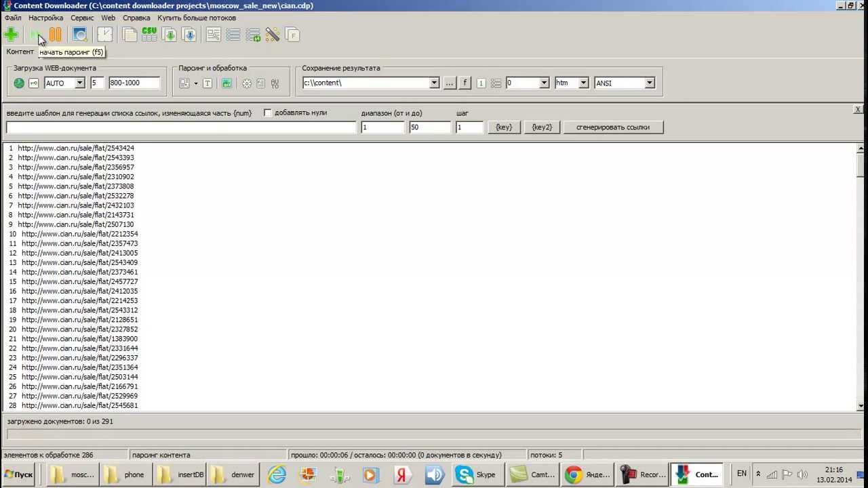Select the link ending in 2545681
This screenshot has width=868, height=488.
point(79,405)
